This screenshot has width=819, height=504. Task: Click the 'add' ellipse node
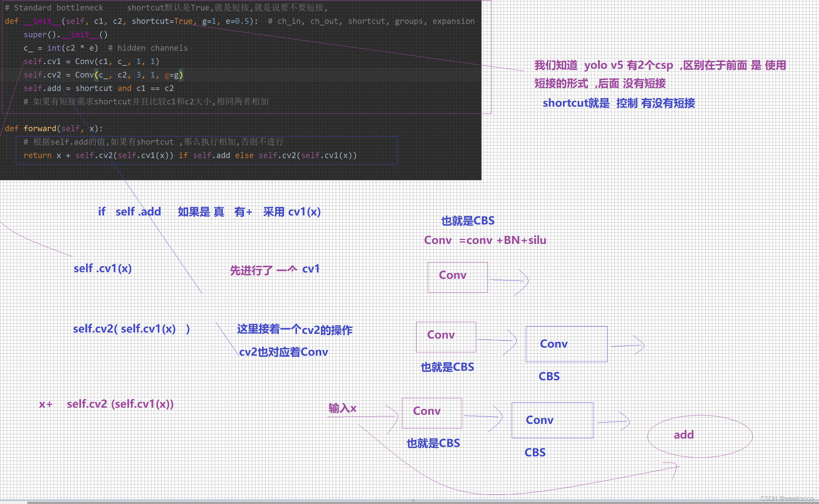tap(700, 436)
